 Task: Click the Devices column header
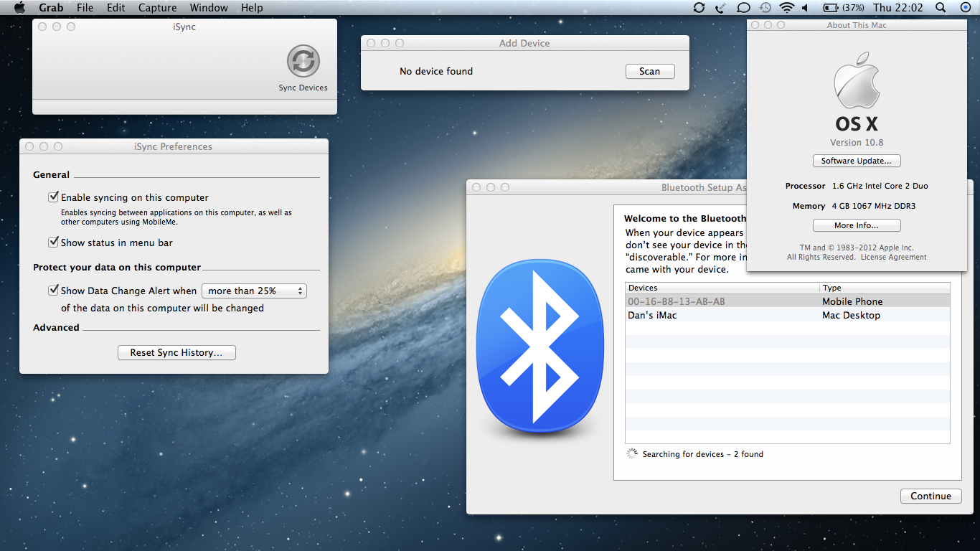point(722,288)
